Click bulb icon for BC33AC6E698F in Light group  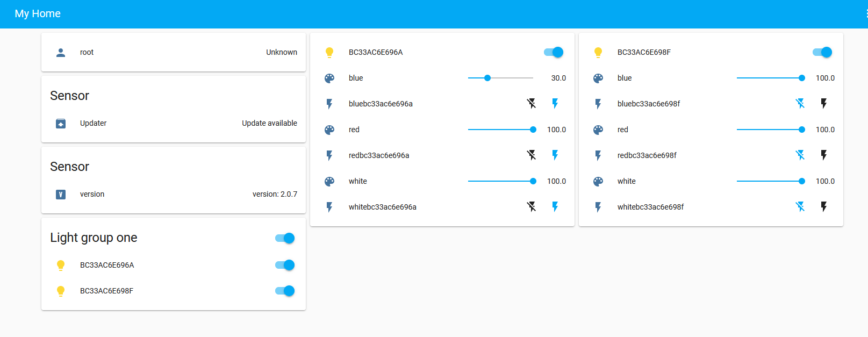click(61, 291)
